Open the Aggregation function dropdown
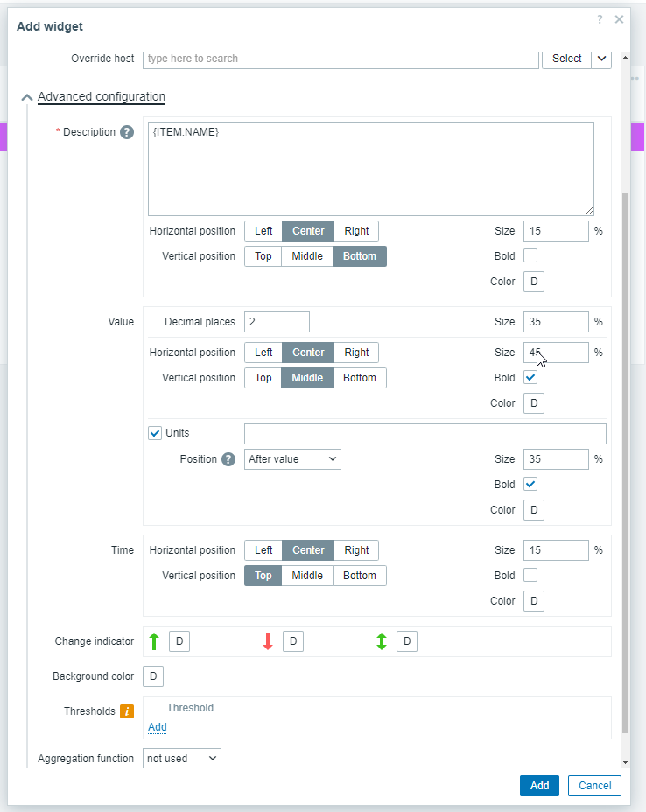 pyautogui.click(x=182, y=758)
